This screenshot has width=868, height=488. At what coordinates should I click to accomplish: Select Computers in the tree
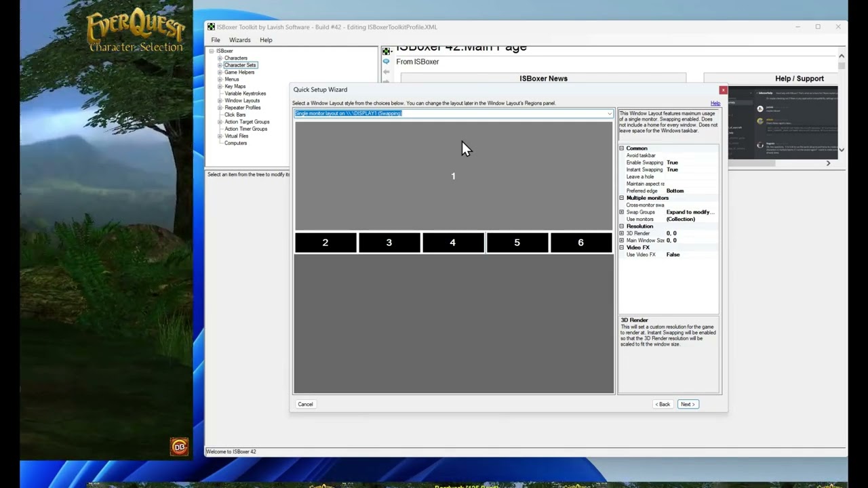pyautogui.click(x=235, y=143)
